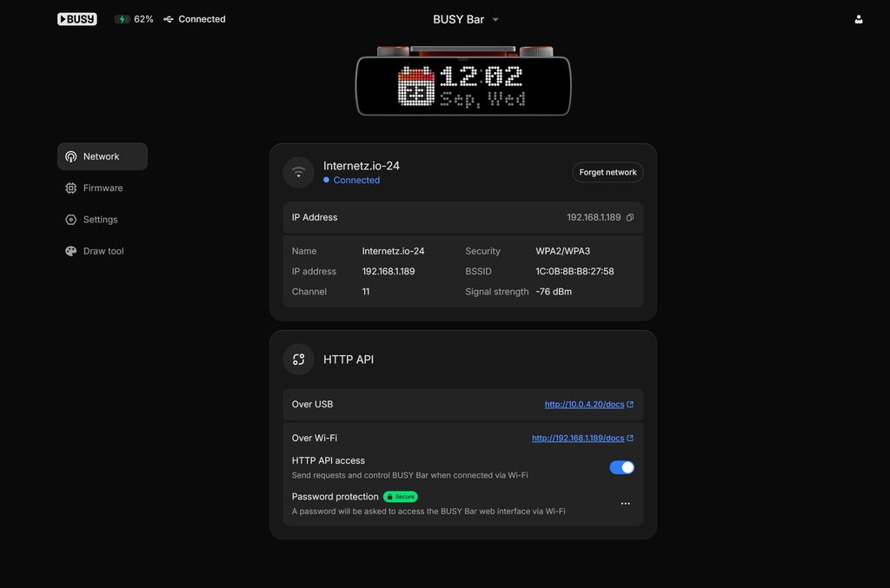Click the HTTP API section icon
This screenshot has height=588, width=890.
(299, 360)
